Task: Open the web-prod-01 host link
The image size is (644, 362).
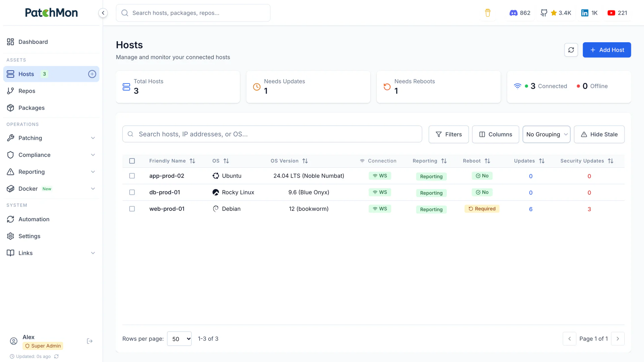Action: 167,209
